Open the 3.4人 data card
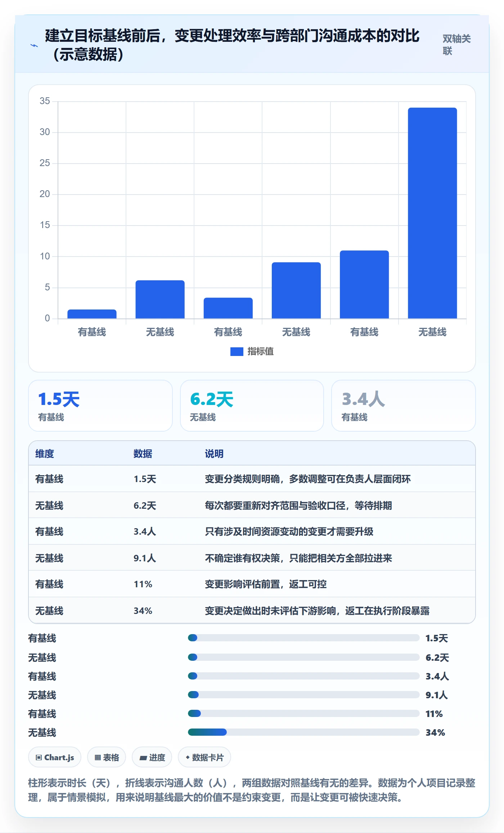 click(404, 406)
